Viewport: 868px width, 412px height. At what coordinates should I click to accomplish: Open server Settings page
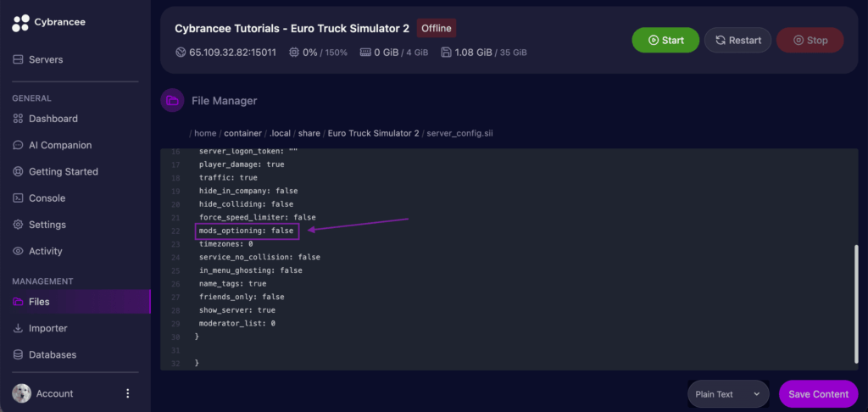point(39,225)
